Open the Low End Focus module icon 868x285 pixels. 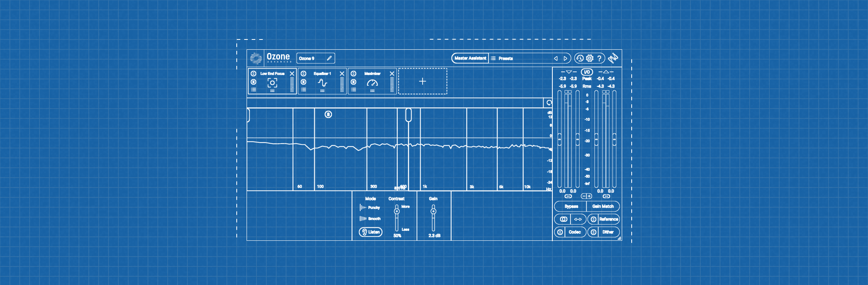click(x=272, y=82)
